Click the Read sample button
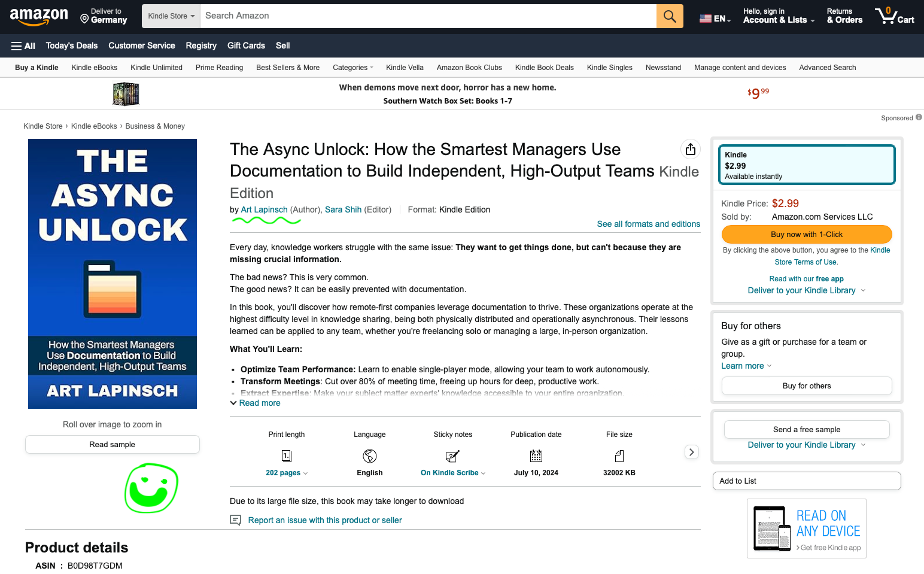This screenshot has width=924, height=574. pyautogui.click(x=113, y=445)
